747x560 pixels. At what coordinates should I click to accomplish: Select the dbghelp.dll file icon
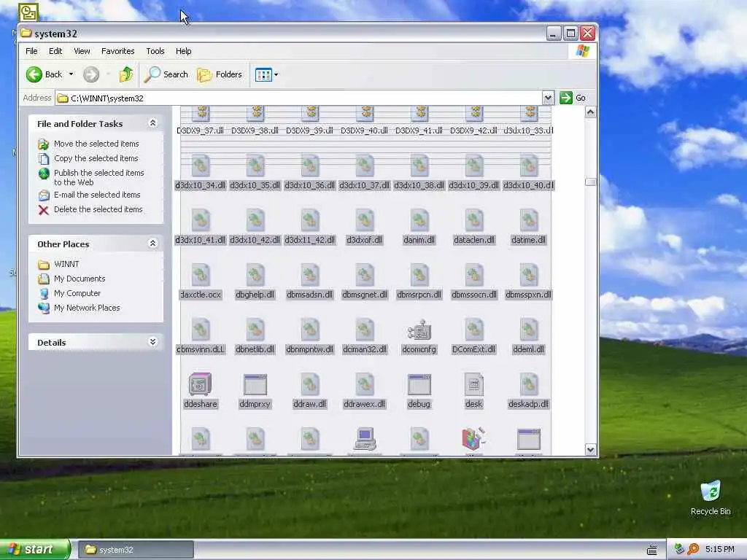coord(255,275)
